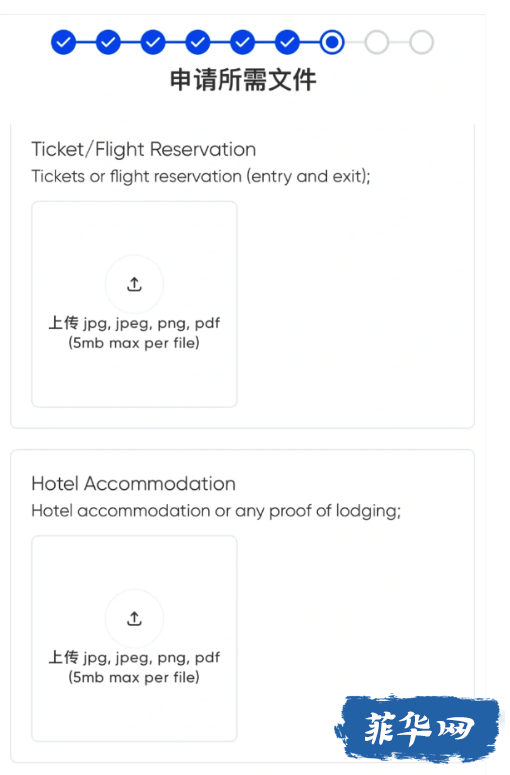Click the 5mb max per file note in flight box
The height and width of the screenshot is (775, 510).
pos(134,343)
